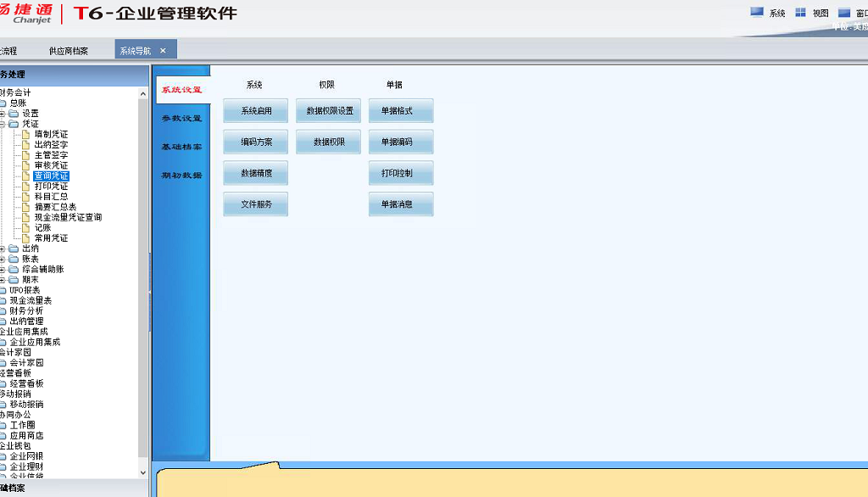868x497 pixels.
Task: Open the 会计家园 child item
Action: pos(26,363)
